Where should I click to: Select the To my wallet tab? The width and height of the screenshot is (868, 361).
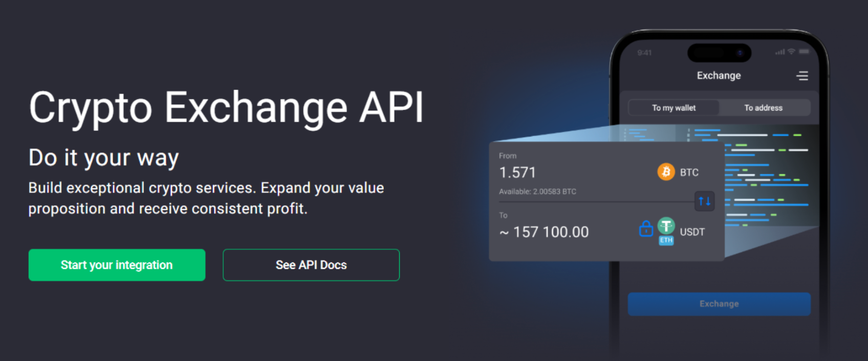pyautogui.click(x=674, y=108)
